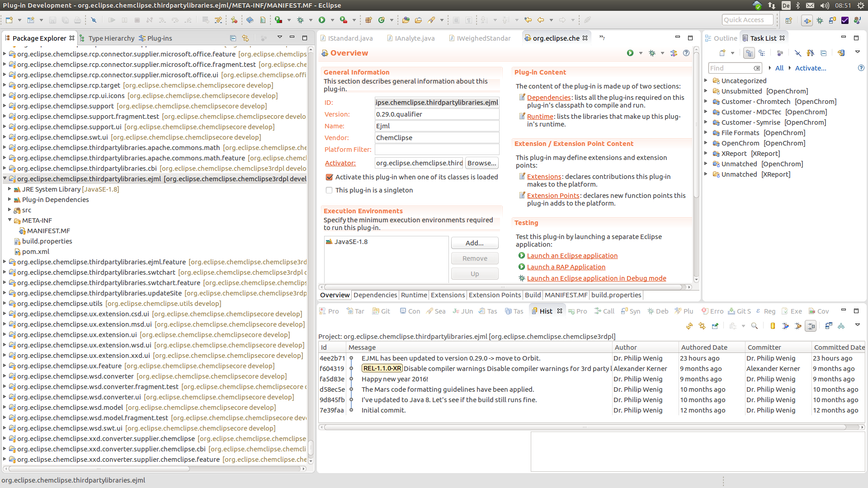Click the Version field with 0.29.0.qualifier
Viewport: 868px width, 488px height.
click(437, 114)
